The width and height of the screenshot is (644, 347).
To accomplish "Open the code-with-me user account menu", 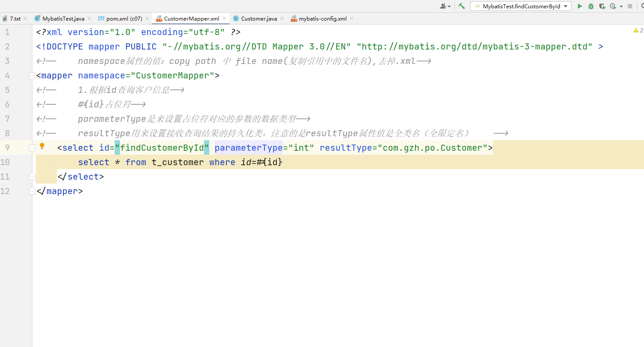I will 445,6.
